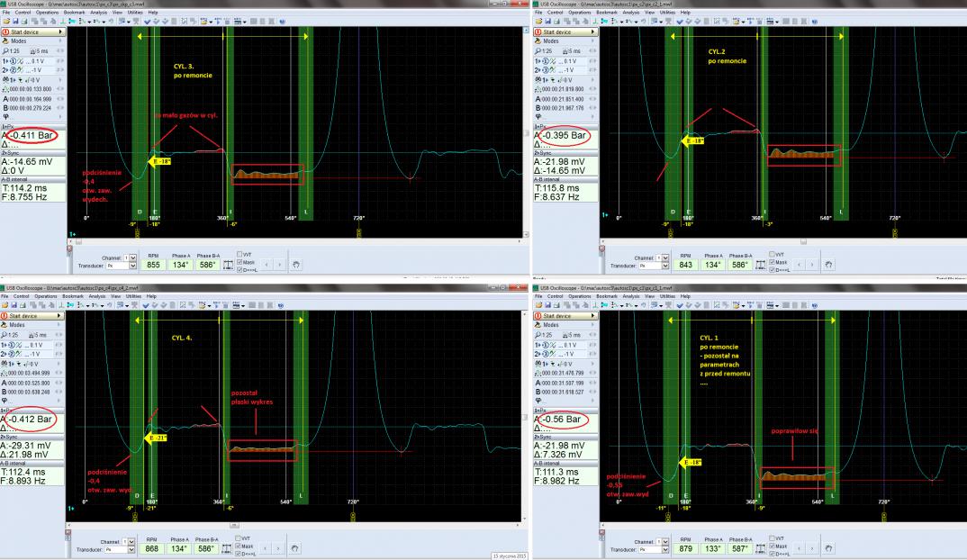Screen dimensions: 967x560
Task: Click the hand pan icon in the CYL. 3 window
Action: coord(295,265)
